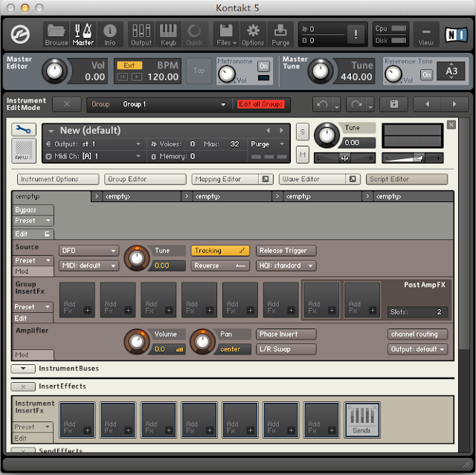This screenshot has height=475, width=476.
Task: Open the HQI: standard dropdown
Action: click(286, 265)
